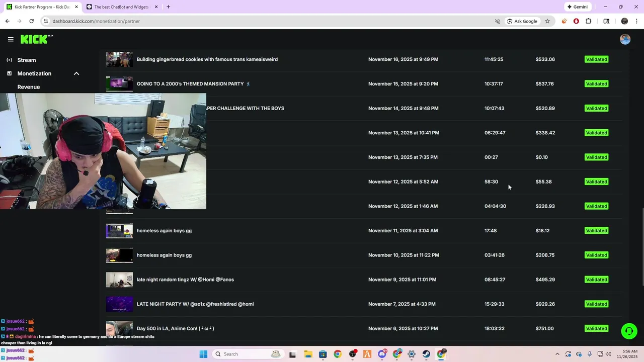
Task: Open the red-badged dark circular taskbar app
Action: coord(353,354)
